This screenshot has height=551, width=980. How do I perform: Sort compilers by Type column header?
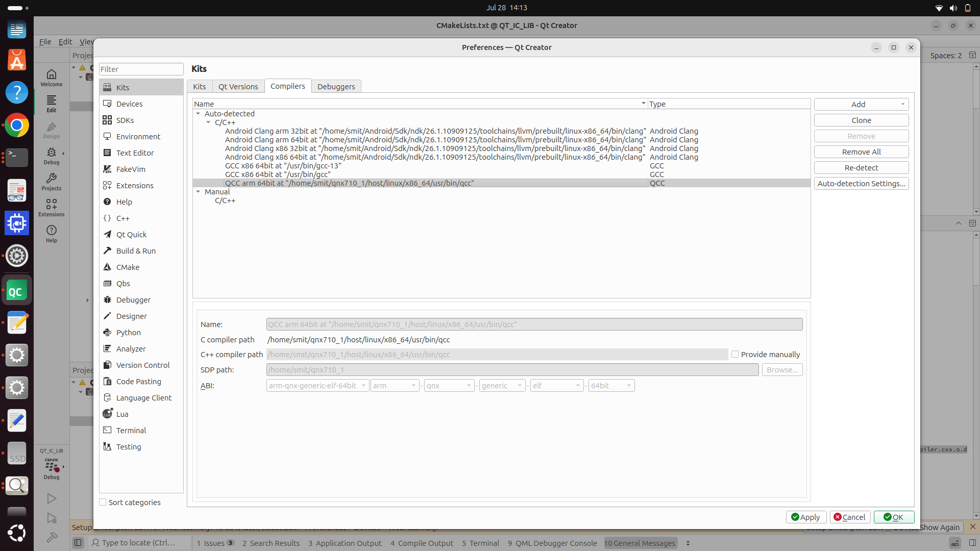click(x=729, y=104)
